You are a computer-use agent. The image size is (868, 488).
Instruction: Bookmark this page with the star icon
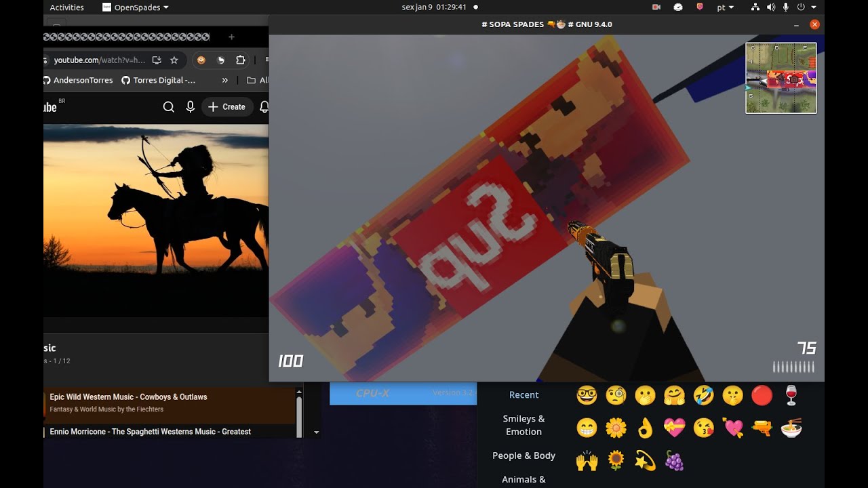[174, 60]
